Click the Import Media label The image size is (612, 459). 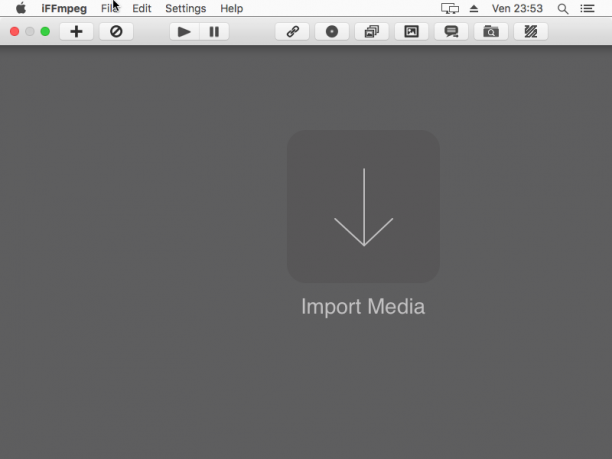coord(363,307)
